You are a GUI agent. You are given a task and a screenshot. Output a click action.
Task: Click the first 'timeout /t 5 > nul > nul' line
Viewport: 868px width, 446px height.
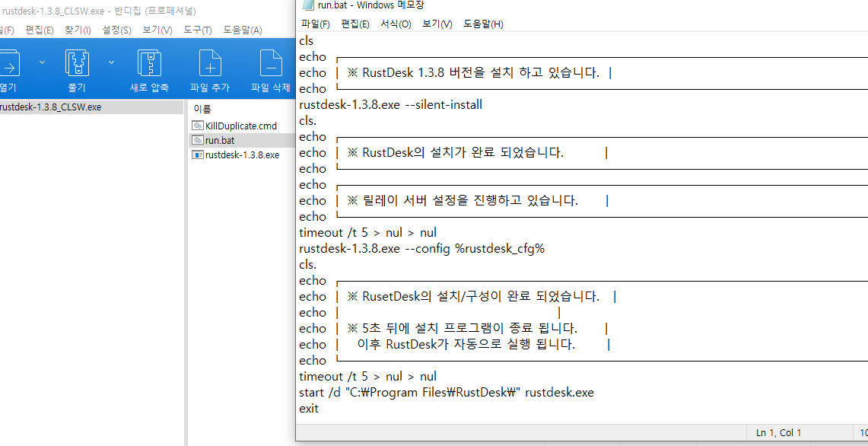click(367, 232)
